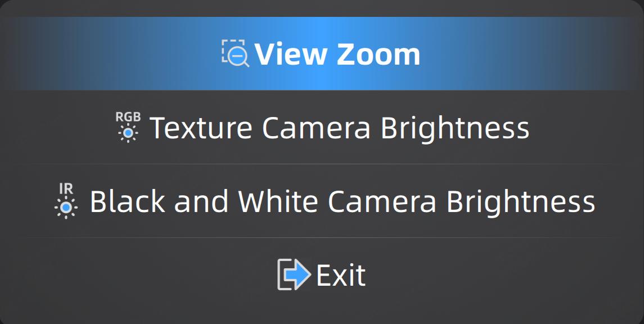Click the View Zoom magnifier icon

click(x=235, y=53)
